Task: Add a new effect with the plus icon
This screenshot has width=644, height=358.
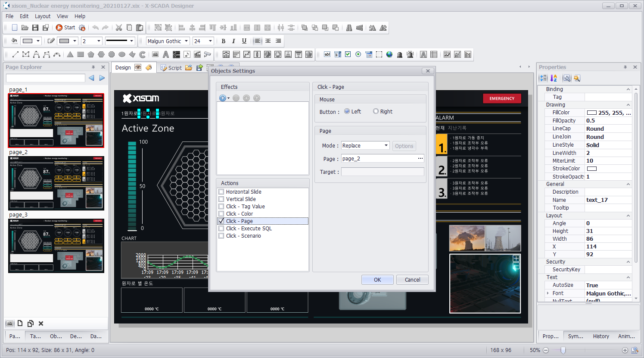Action: coord(223,98)
